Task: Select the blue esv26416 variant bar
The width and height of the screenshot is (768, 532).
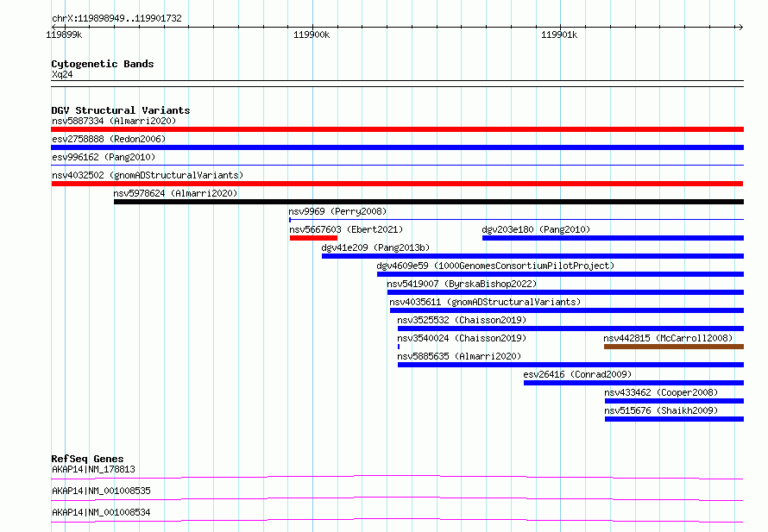Action: pyautogui.click(x=633, y=383)
